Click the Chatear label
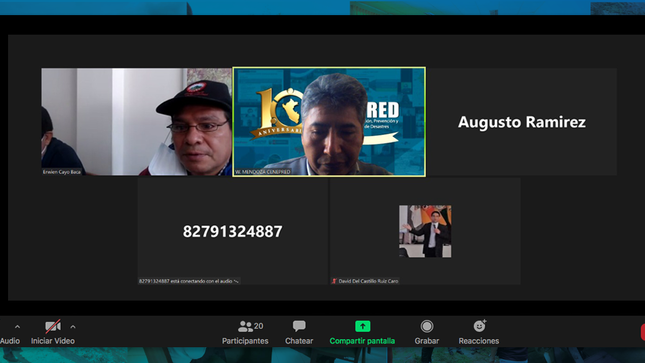This screenshot has width=645, height=363. tap(299, 341)
